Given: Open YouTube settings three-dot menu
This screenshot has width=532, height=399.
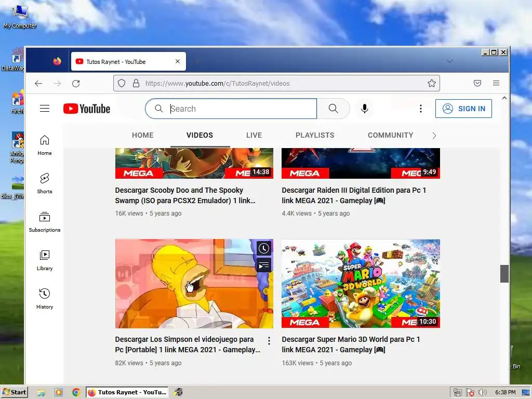Looking at the screenshot, I should 421,109.
